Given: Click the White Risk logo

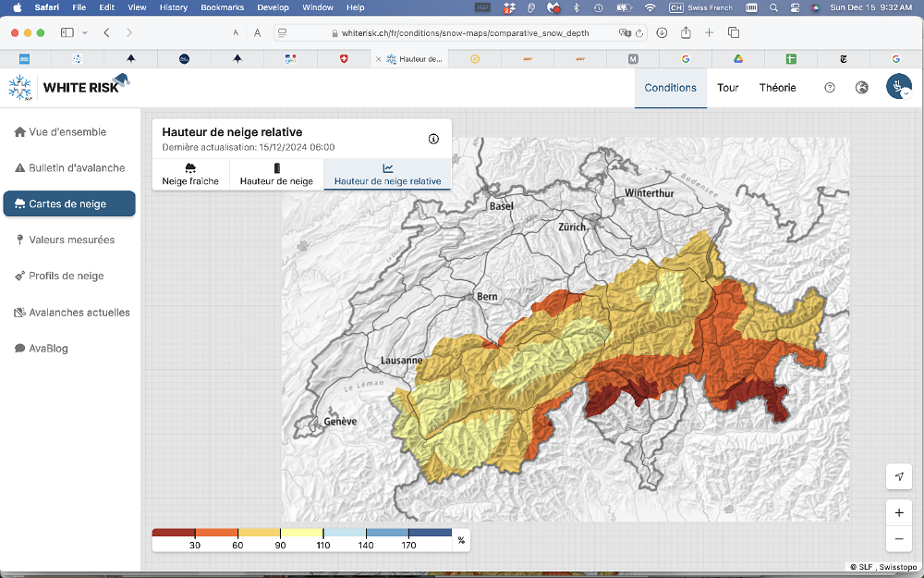Looking at the screenshot, I should tap(69, 88).
